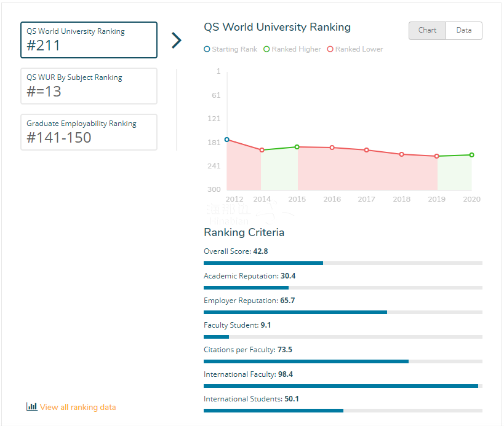Click the 2014 x-axis year label
The image size is (504, 426).
pyautogui.click(x=262, y=199)
